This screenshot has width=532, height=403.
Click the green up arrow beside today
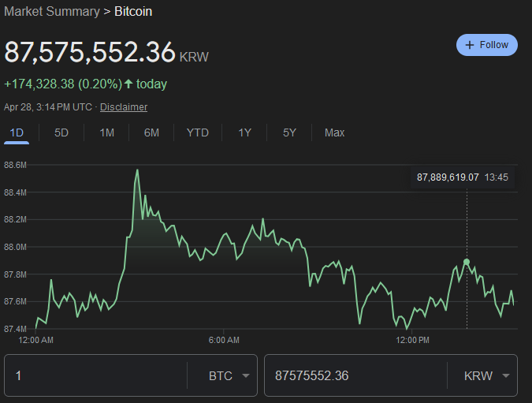(x=128, y=84)
